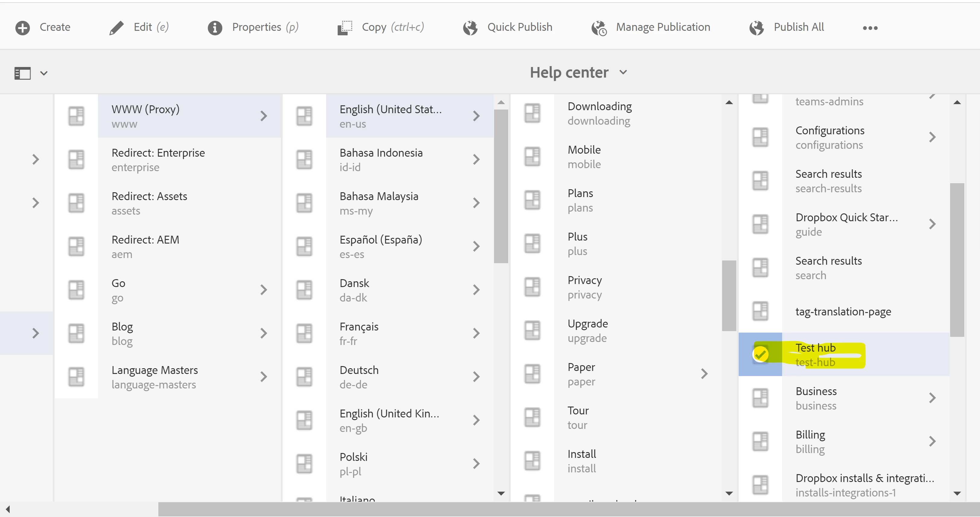This screenshot has height=517, width=980.
Task: Click Publish All globe icon
Action: click(757, 28)
